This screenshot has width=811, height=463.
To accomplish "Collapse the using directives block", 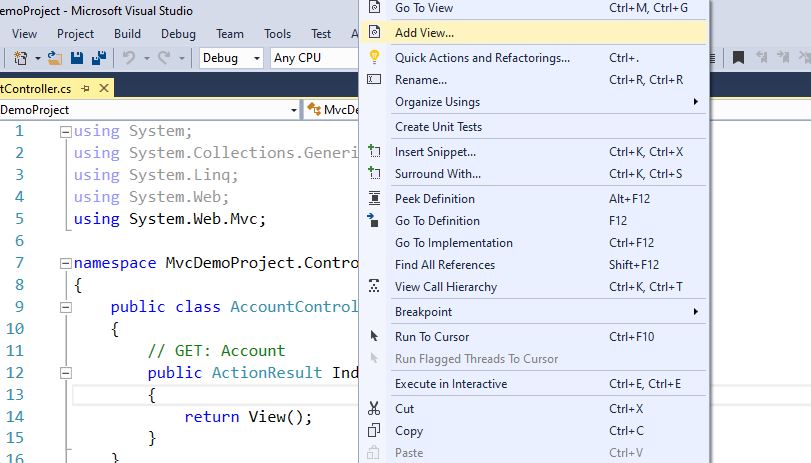I will click(x=65, y=131).
